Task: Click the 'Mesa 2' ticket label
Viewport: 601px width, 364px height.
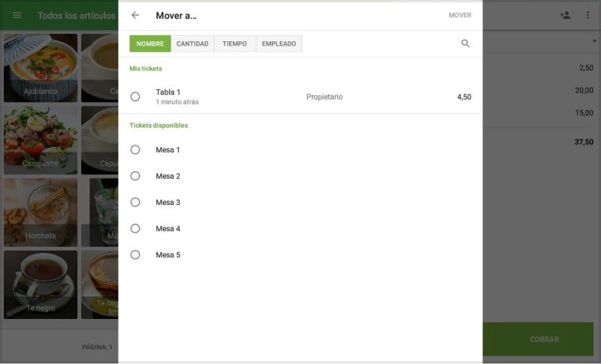Action: (x=168, y=176)
